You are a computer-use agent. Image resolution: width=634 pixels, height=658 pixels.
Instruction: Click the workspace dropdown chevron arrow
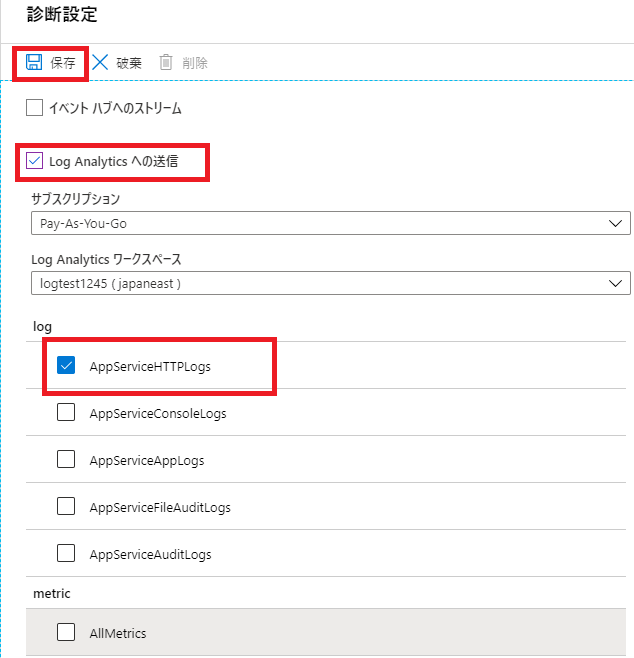pyautogui.click(x=615, y=283)
